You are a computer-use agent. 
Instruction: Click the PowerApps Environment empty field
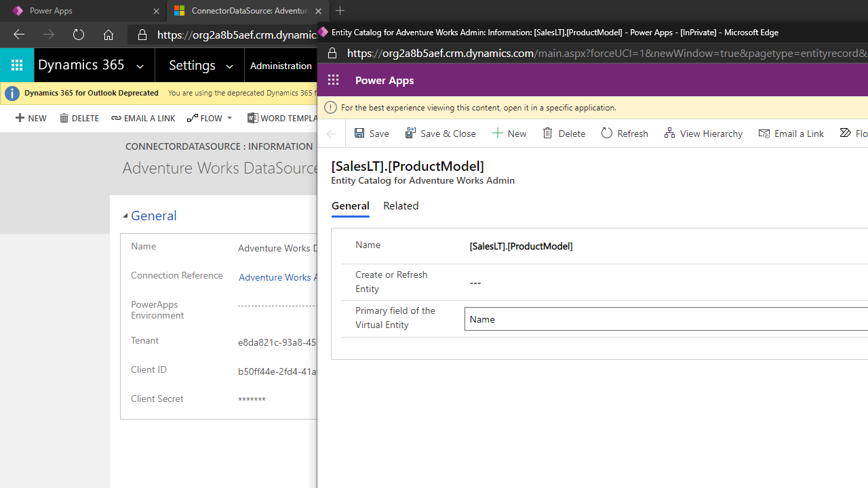[277, 306]
